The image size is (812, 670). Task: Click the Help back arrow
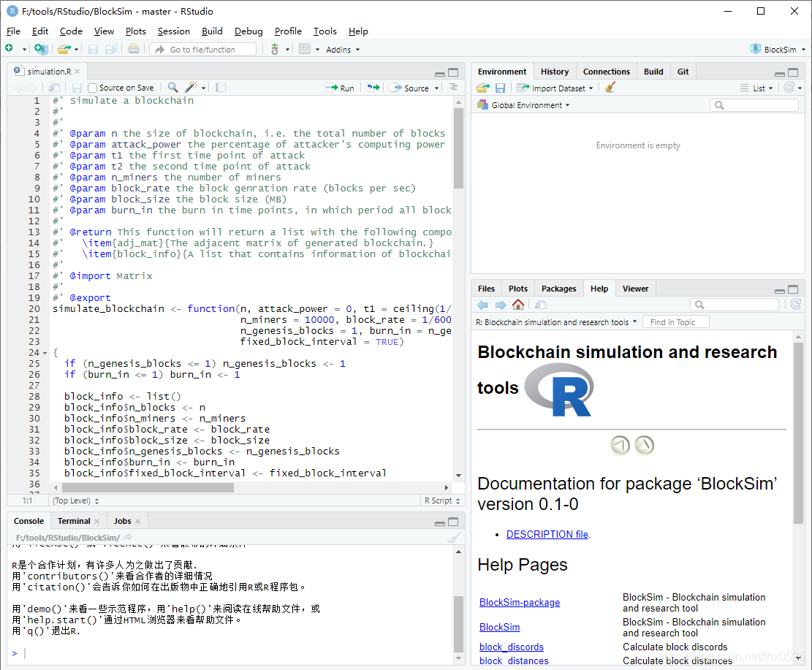point(482,305)
